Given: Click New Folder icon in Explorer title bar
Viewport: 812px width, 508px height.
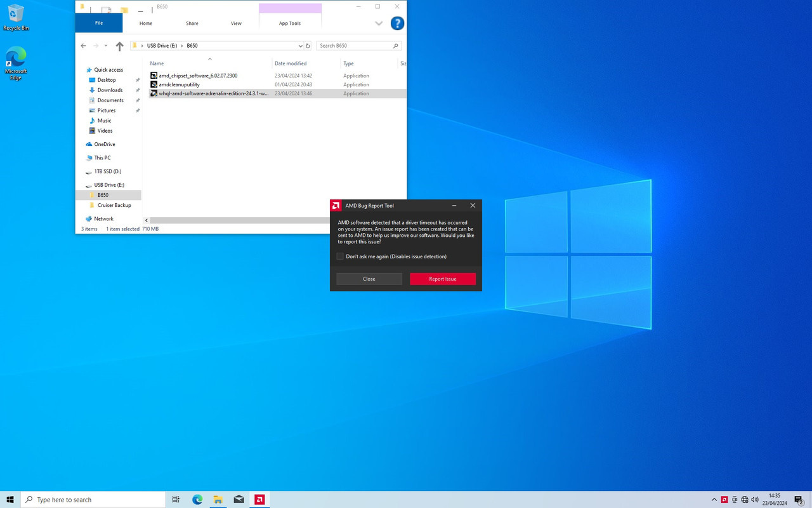Looking at the screenshot, I should click(124, 10).
